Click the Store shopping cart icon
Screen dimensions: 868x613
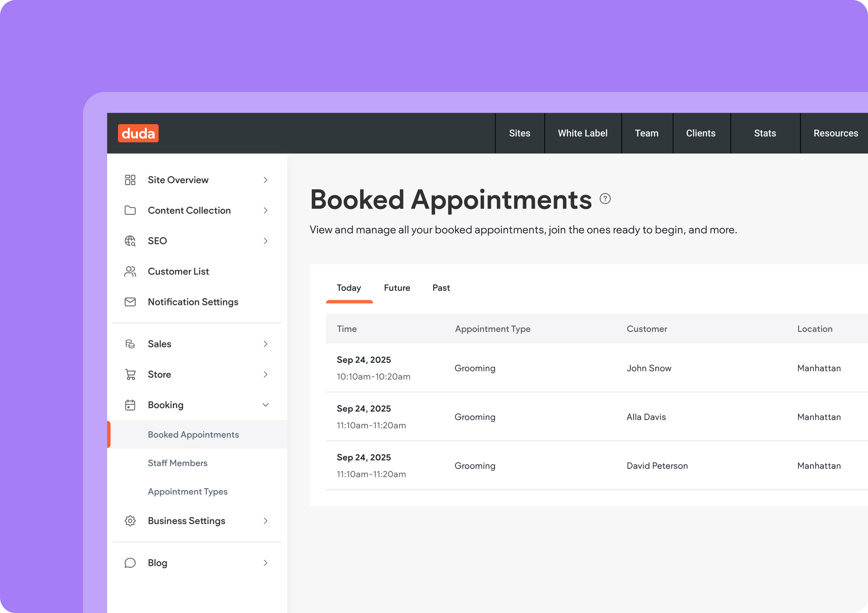[x=130, y=375]
